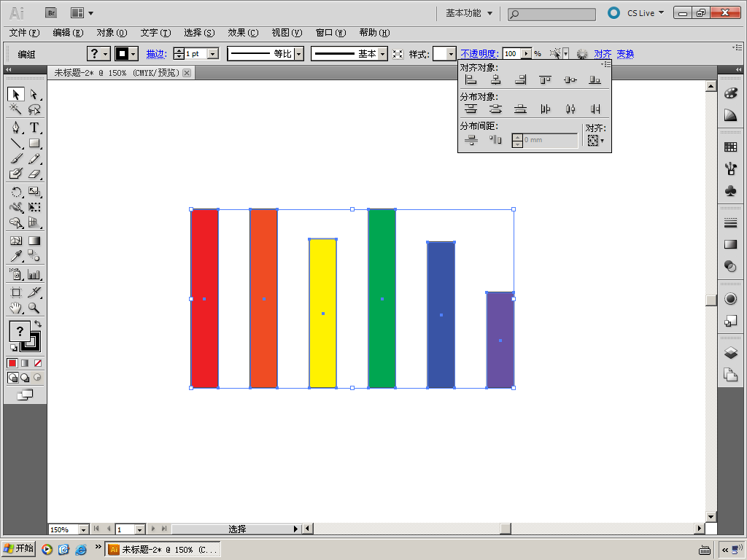Select the Rectangle tool
This screenshot has width=747, height=560.
34,143
